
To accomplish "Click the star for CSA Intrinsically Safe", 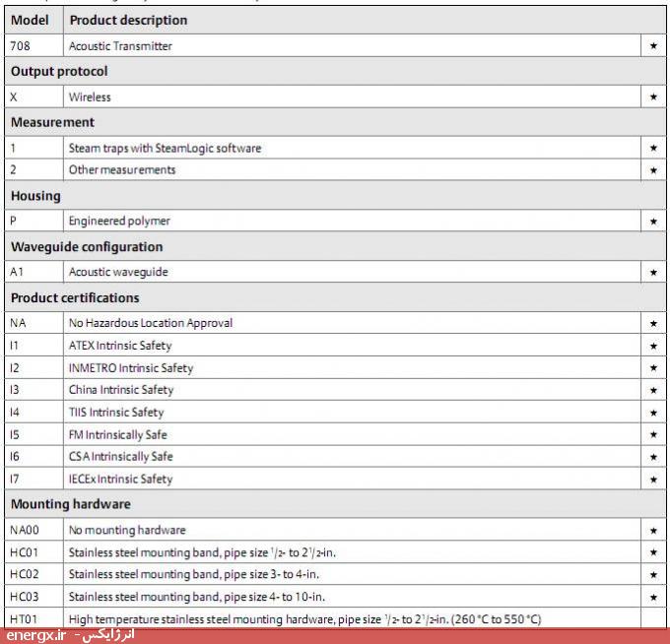I will point(653,457).
